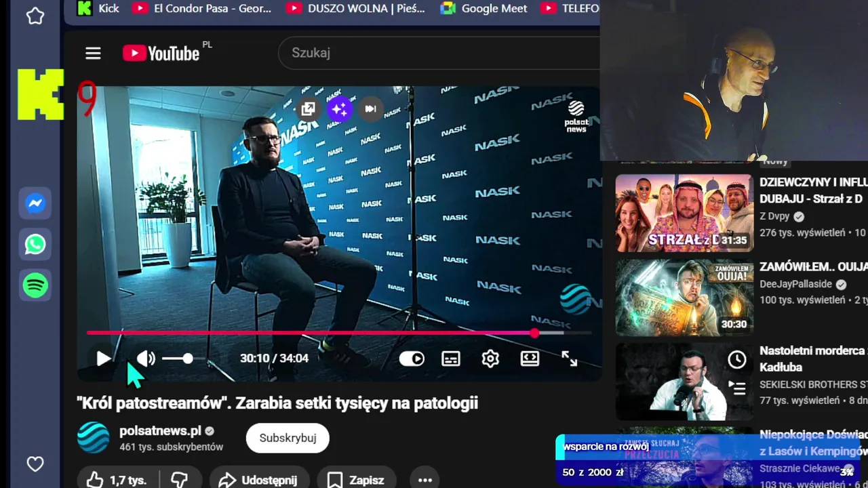Mute the video with the speaker icon
This screenshot has height=488, width=868.
pos(146,359)
